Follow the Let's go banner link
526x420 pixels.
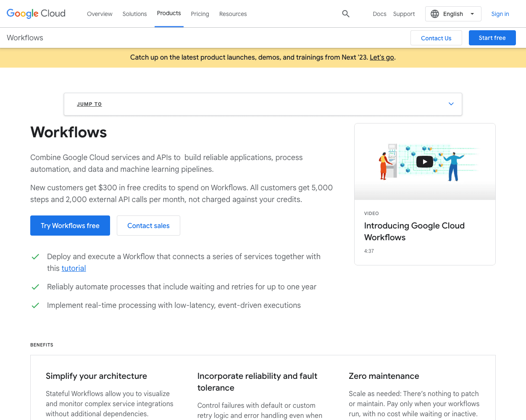tap(382, 57)
